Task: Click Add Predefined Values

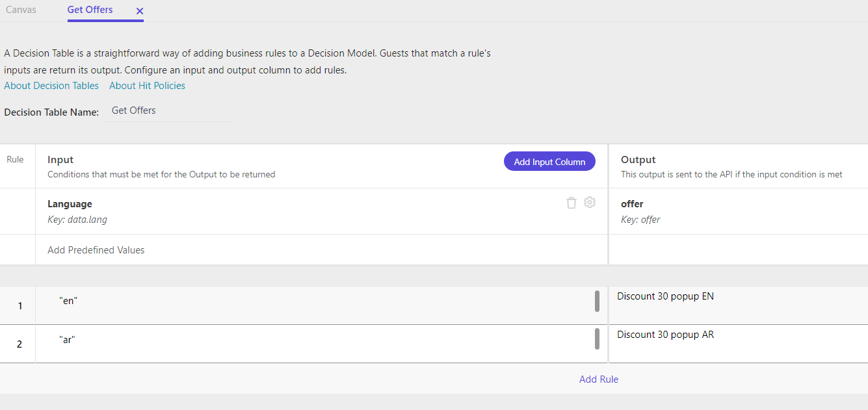Action: pyautogui.click(x=95, y=250)
